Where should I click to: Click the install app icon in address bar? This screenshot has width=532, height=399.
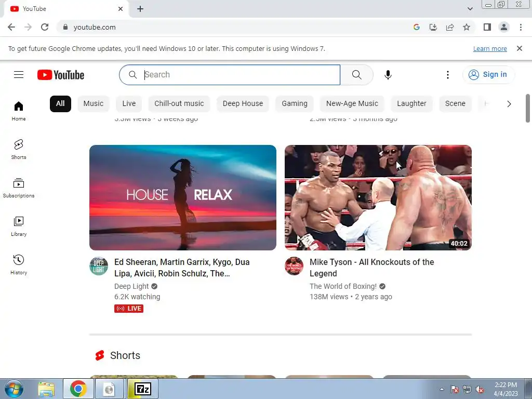(x=433, y=27)
